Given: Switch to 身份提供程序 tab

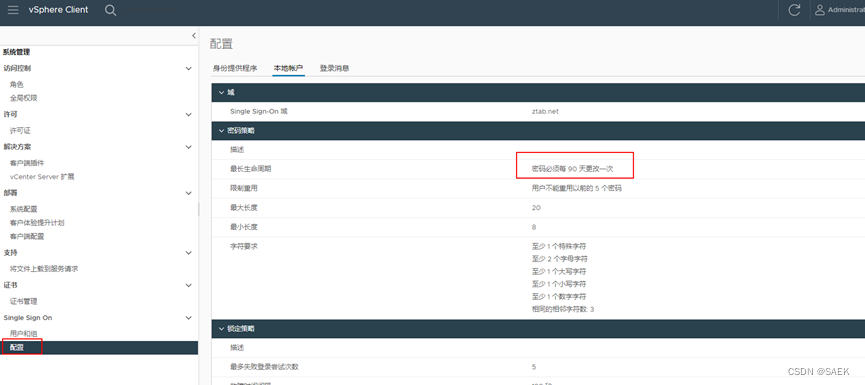Looking at the screenshot, I should tap(235, 68).
